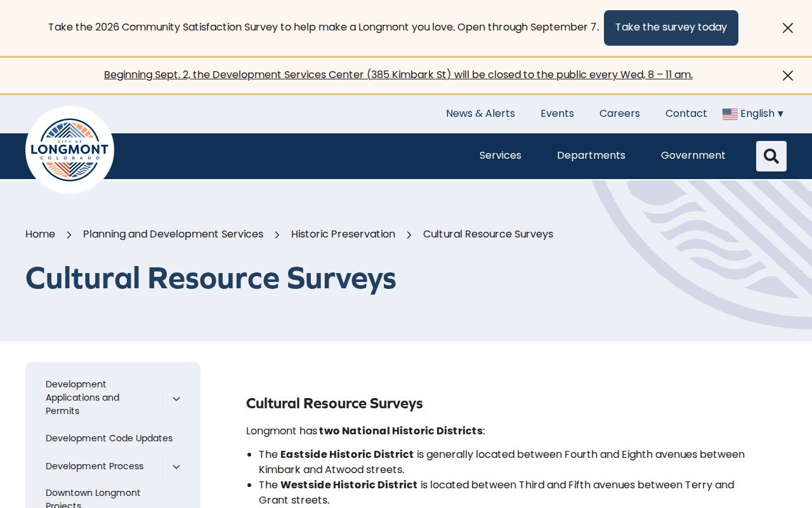The height and width of the screenshot is (508, 812).
Task: Open the Contact page
Action: click(x=686, y=114)
